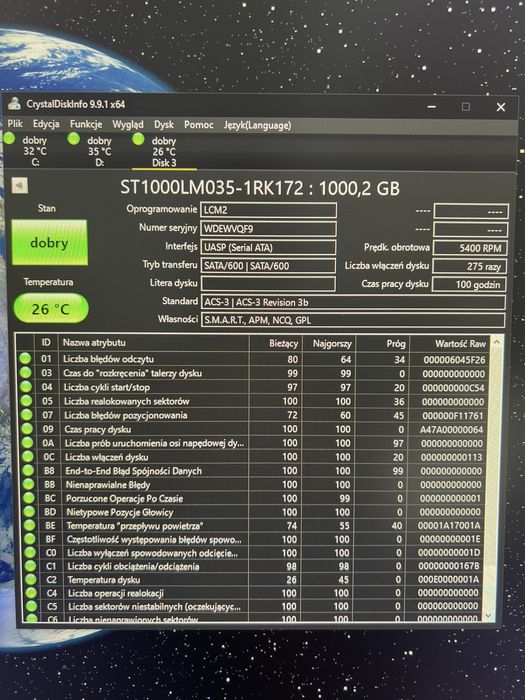The width and height of the screenshot is (525, 700).
Task: Click status dot for Liczba wyłączeń spowodowanych odcięciem
Action: [30, 553]
